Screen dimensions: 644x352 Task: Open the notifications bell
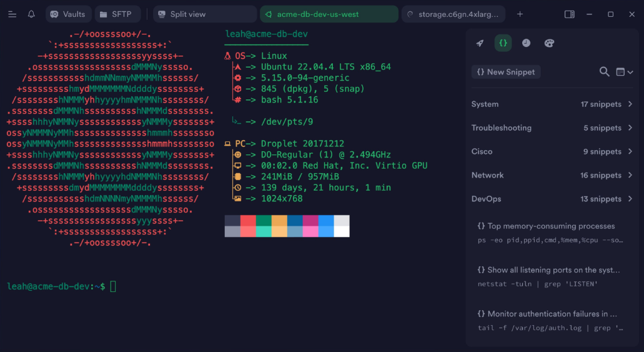pos(31,14)
